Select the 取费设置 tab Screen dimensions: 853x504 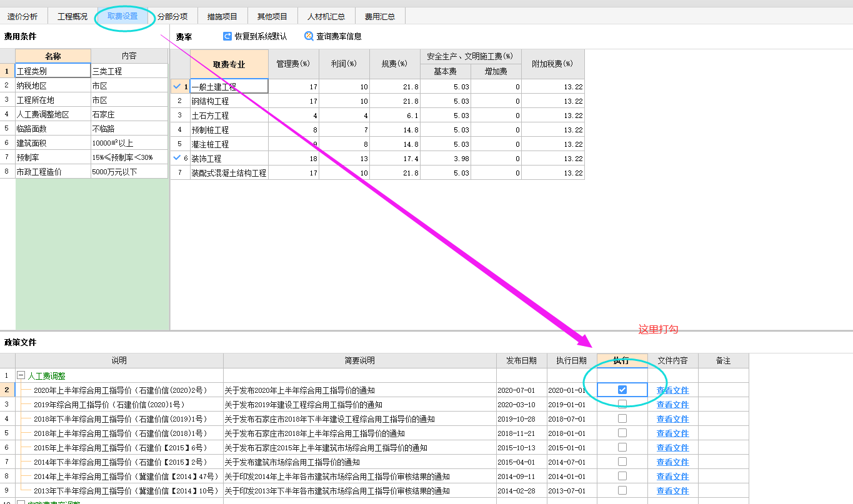(122, 16)
